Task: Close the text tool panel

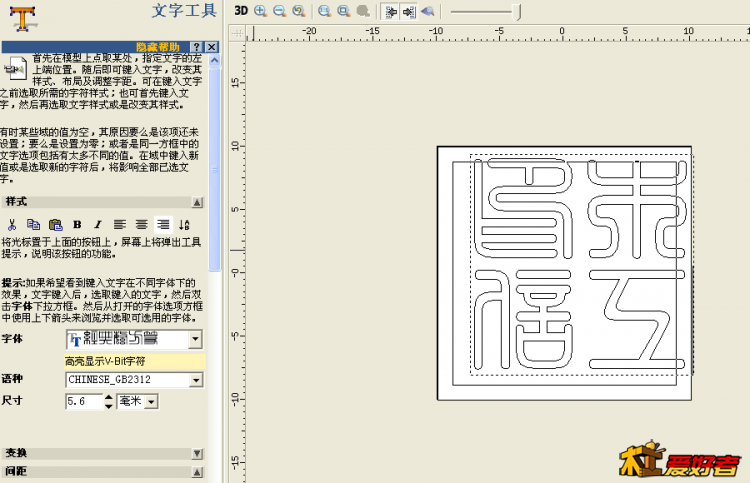Action: pos(211,47)
